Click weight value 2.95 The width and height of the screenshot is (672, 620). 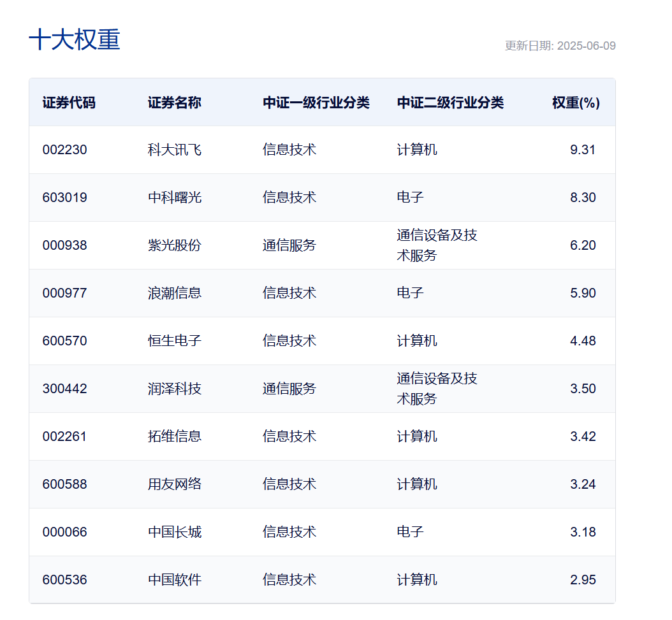pyautogui.click(x=583, y=580)
